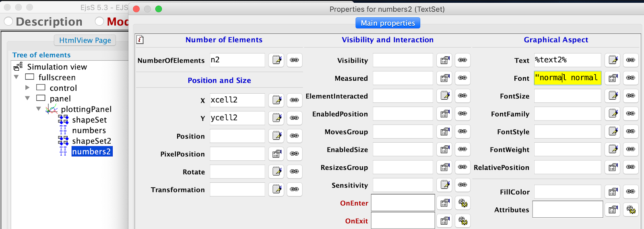644x229 pixels.
Task: Collapse the plottingPanel tree node
Action: [x=39, y=109]
